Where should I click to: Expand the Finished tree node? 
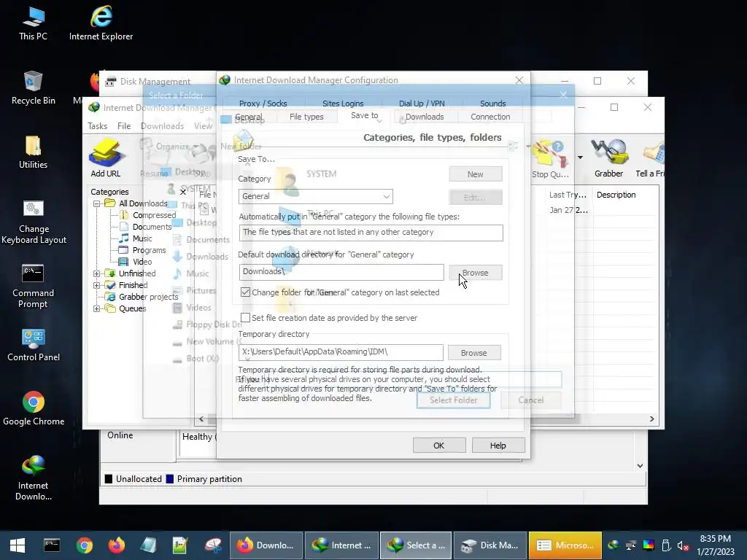[x=97, y=285]
